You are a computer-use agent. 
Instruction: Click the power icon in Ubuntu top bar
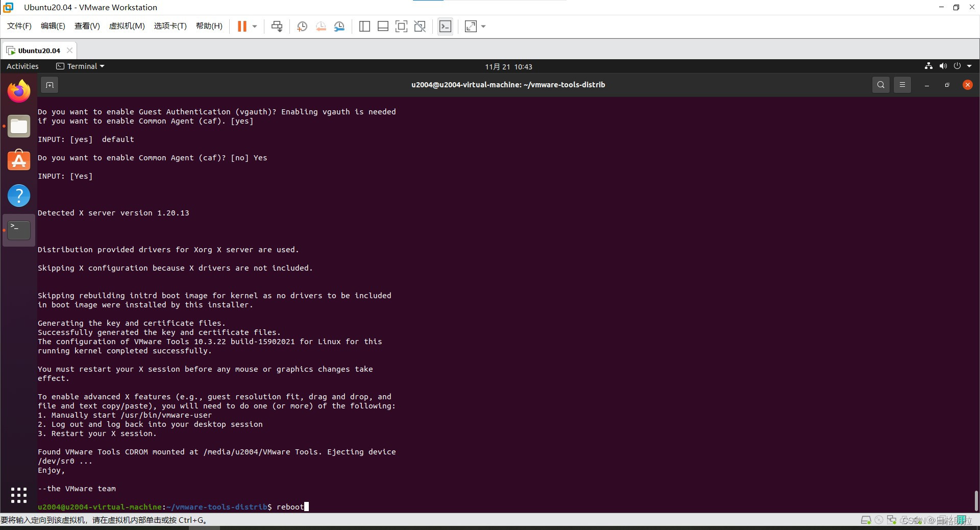pos(957,66)
